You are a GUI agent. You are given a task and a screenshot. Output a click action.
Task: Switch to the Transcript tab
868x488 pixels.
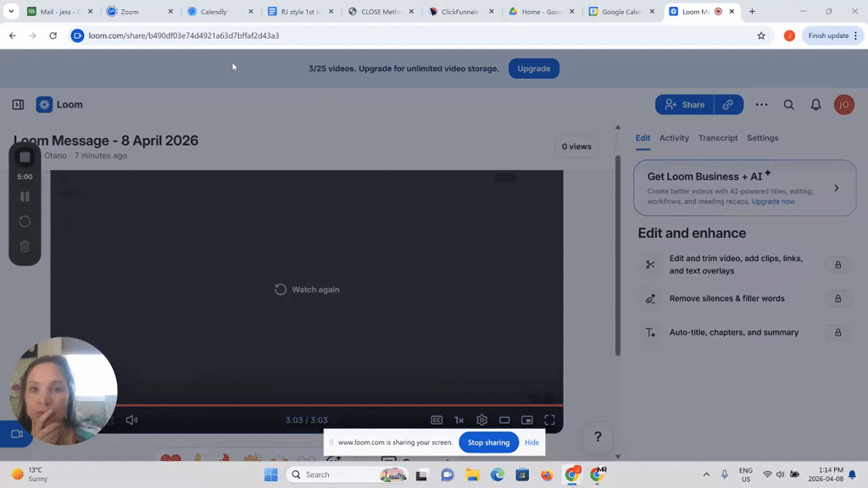[718, 138]
